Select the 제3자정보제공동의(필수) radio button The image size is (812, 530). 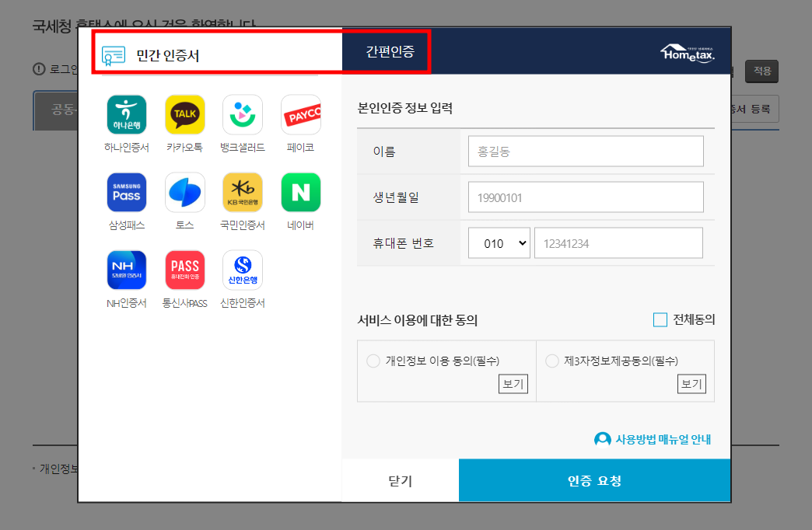click(552, 361)
